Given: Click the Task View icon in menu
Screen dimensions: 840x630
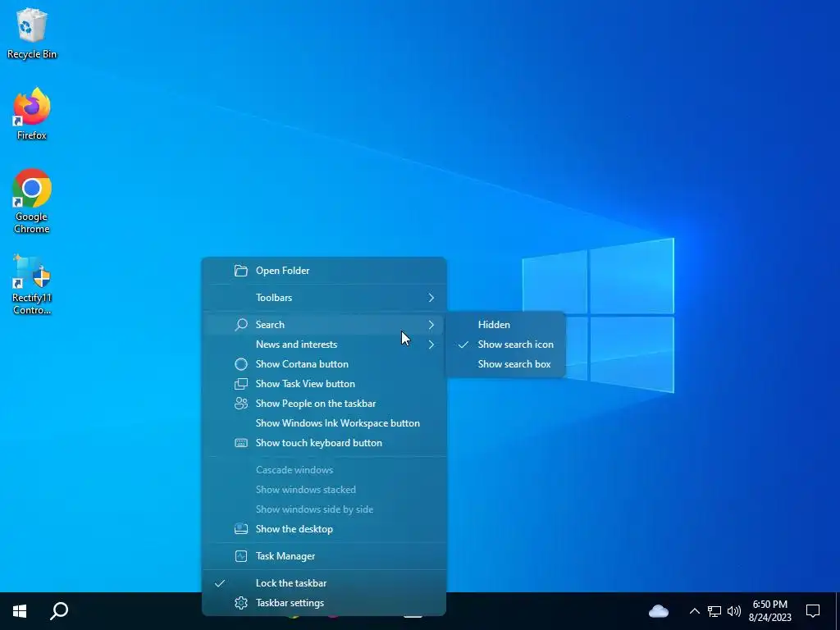Looking at the screenshot, I should [x=241, y=384].
